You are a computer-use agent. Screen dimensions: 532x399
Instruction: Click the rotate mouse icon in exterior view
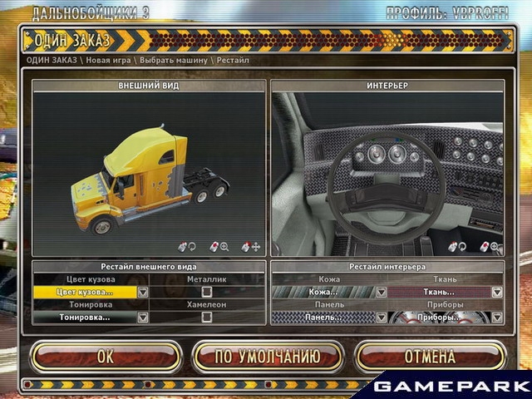pyautogui.click(x=186, y=247)
